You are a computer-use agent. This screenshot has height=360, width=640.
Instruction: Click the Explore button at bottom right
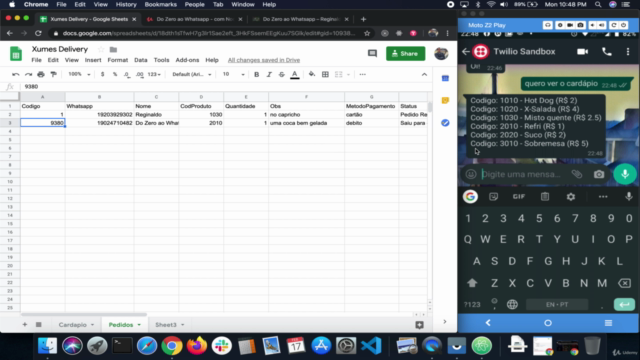[x=419, y=325]
